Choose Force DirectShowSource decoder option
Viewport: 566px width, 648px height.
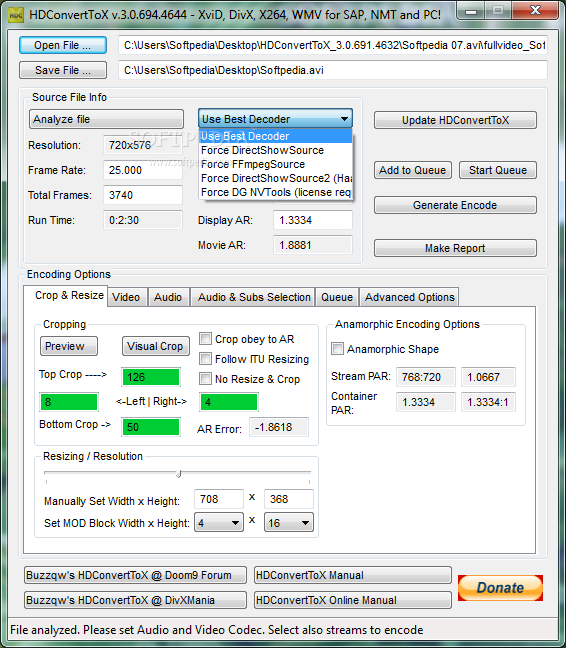[x=275, y=150]
